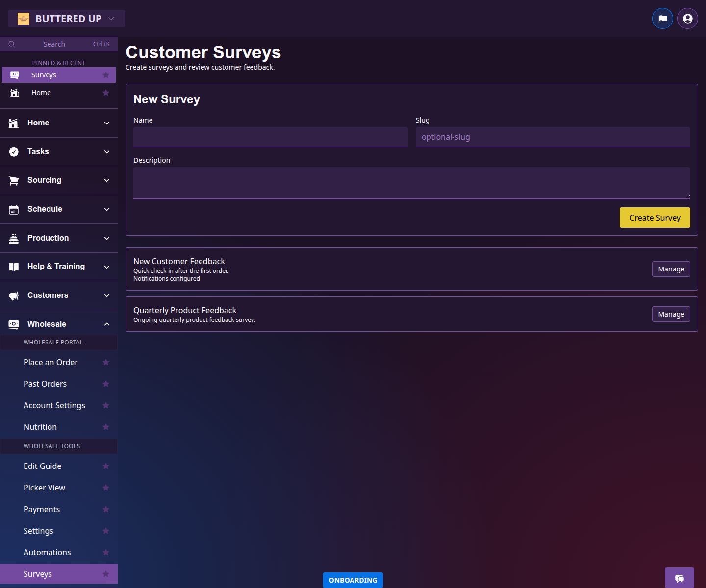
Task: Select Payments under Wholesale Tools
Action: pos(42,509)
